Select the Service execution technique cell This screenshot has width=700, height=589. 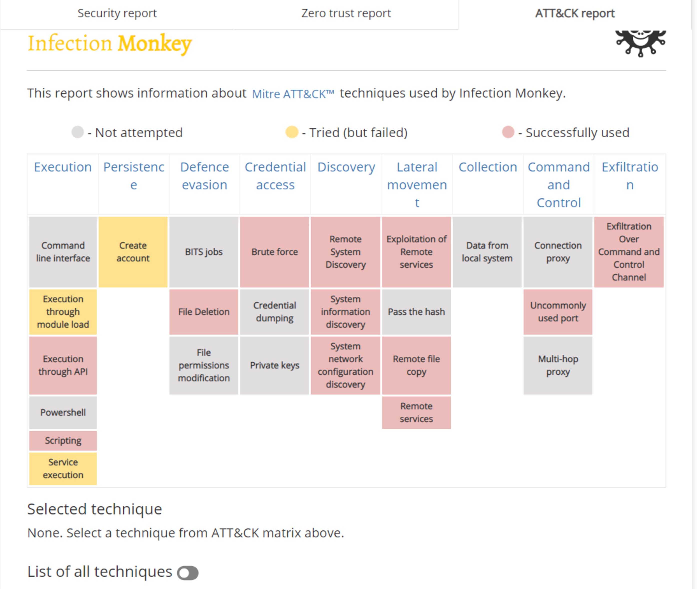63,469
